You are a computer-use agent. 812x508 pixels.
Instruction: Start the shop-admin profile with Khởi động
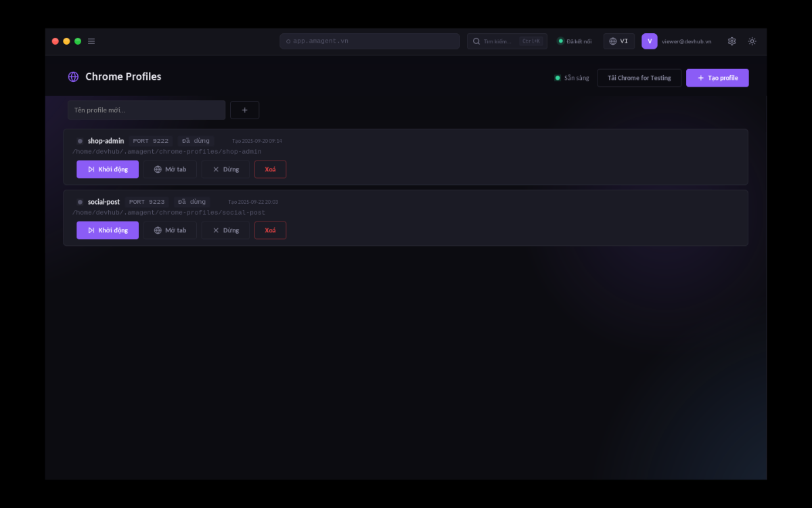coord(108,169)
